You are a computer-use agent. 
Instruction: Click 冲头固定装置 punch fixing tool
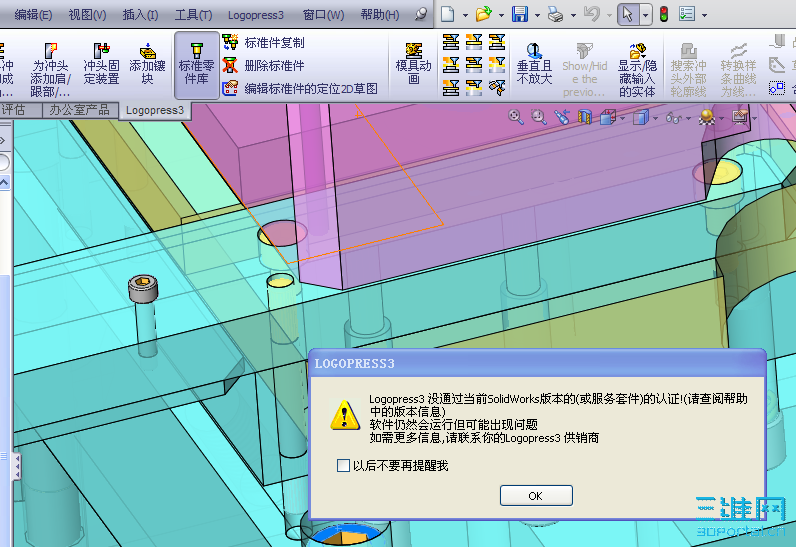point(102,64)
